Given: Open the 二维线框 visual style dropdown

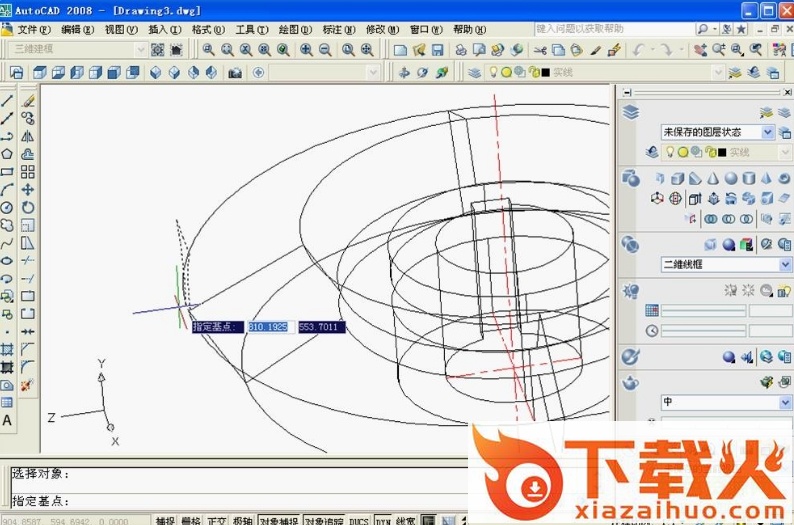Looking at the screenshot, I should point(784,264).
